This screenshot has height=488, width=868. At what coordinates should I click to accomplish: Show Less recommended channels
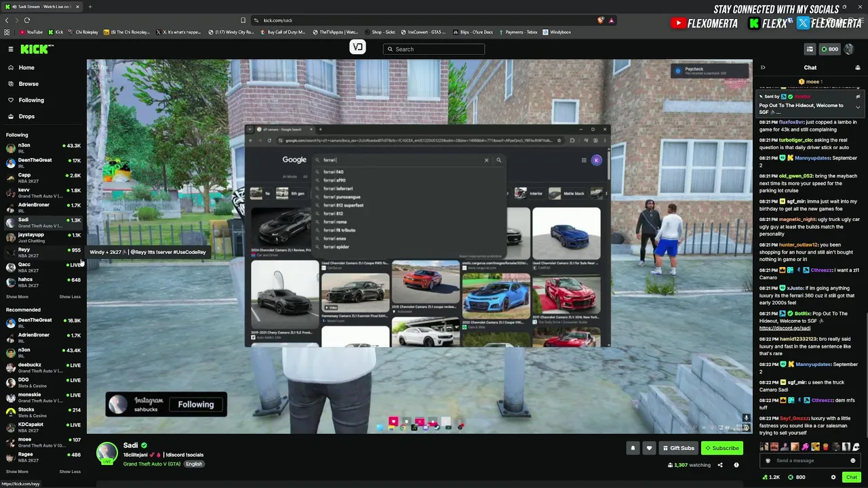click(70, 472)
